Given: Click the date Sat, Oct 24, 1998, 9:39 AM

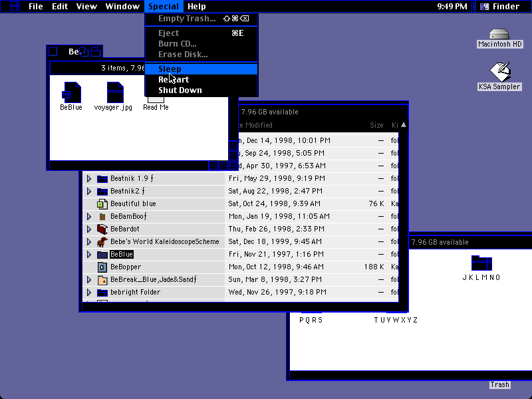Looking at the screenshot, I should point(274,204).
